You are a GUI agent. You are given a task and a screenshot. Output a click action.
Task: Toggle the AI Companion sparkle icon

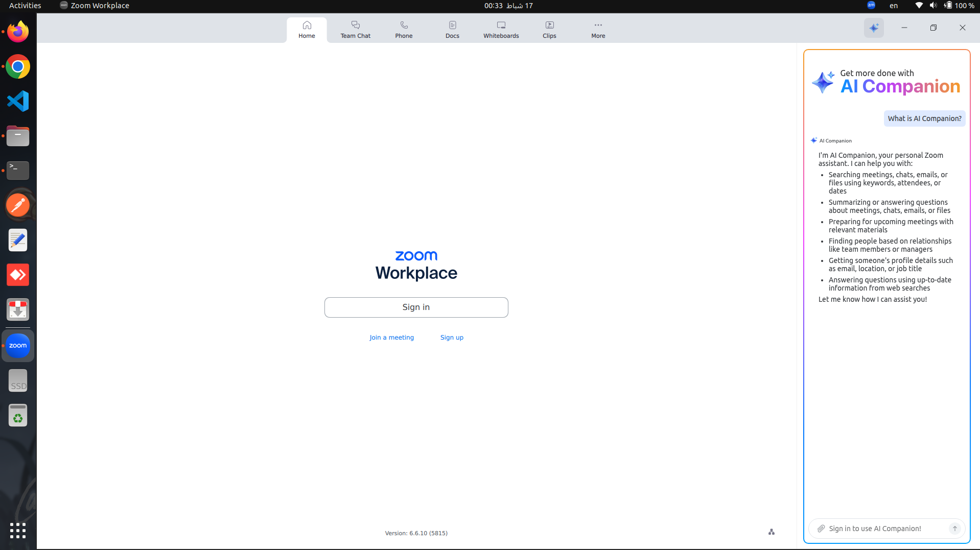[874, 28]
